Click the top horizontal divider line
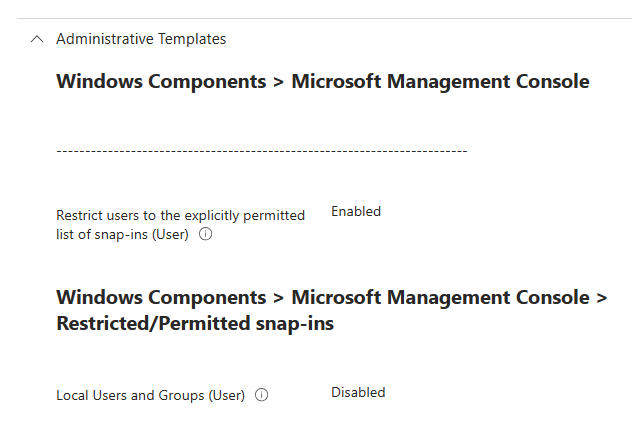This screenshot has height=423, width=632. click(324, 19)
